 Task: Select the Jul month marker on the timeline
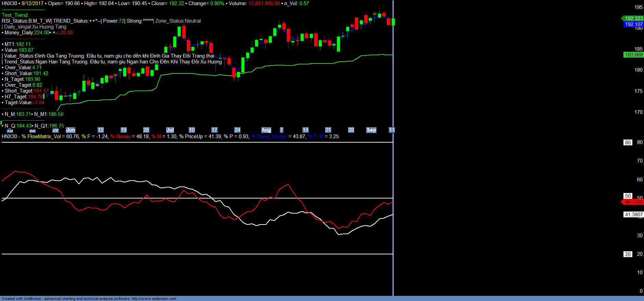pos(170,130)
